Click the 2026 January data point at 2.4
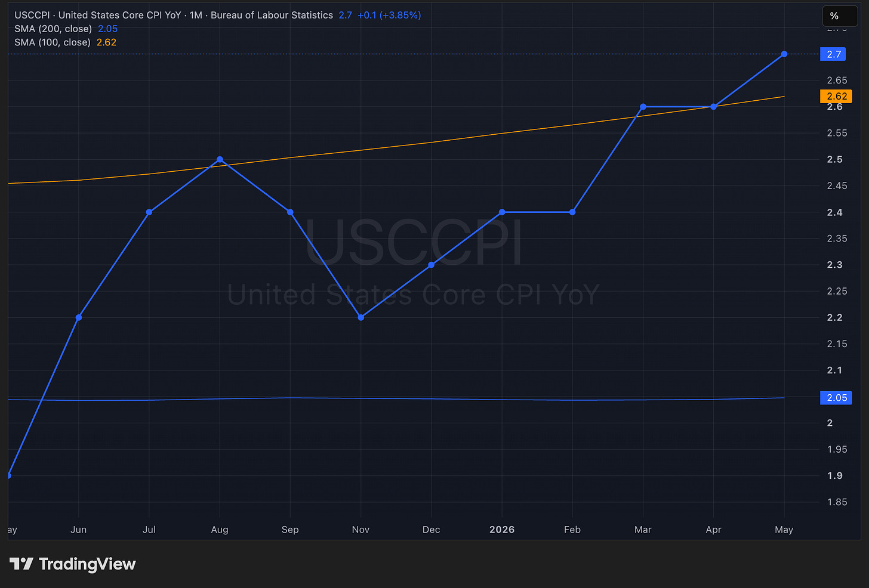 click(x=502, y=212)
